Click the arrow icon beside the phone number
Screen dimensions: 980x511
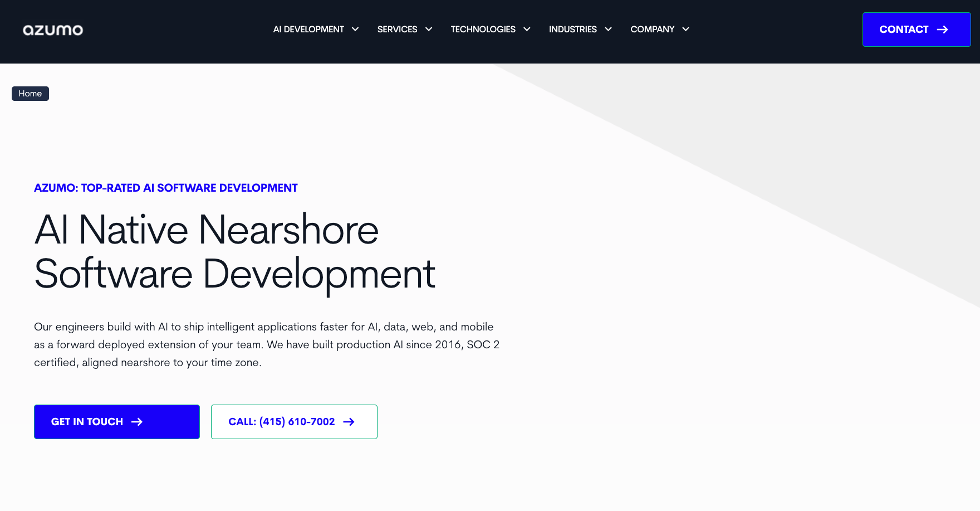pos(349,422)
